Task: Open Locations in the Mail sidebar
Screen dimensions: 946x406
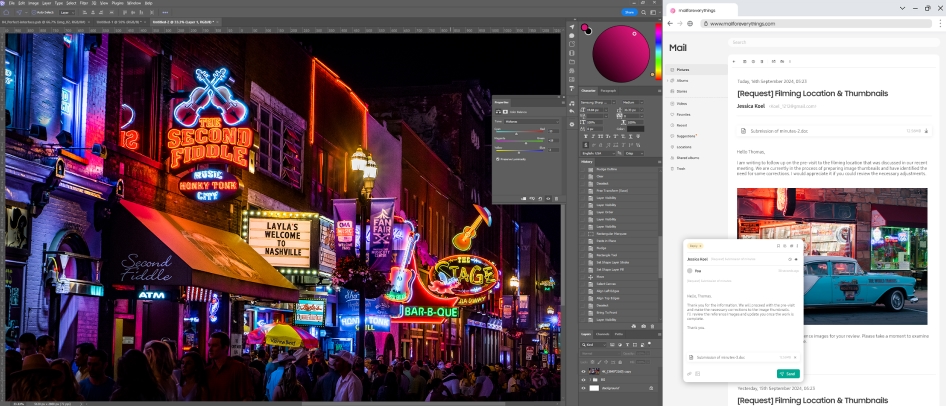Action: click(x=683, y=146)
